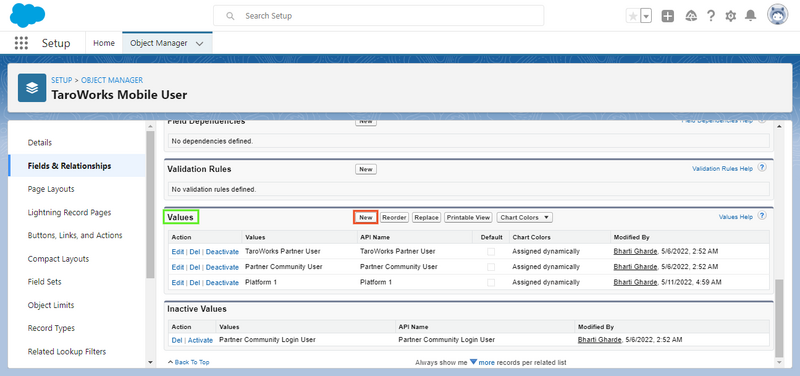Open the Trailhead guidance icon
Viewport: 800px width, 376px height.
point(691,16)
